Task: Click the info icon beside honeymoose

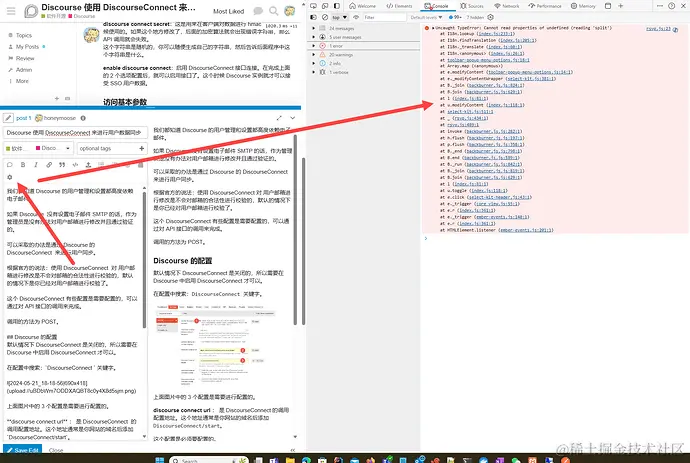Action: pos(83,118)
